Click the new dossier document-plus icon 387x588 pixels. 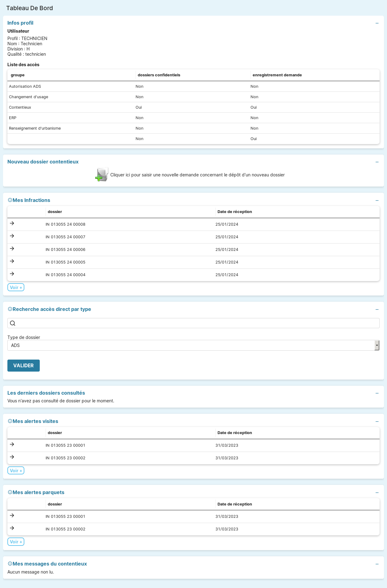[101, 175]
